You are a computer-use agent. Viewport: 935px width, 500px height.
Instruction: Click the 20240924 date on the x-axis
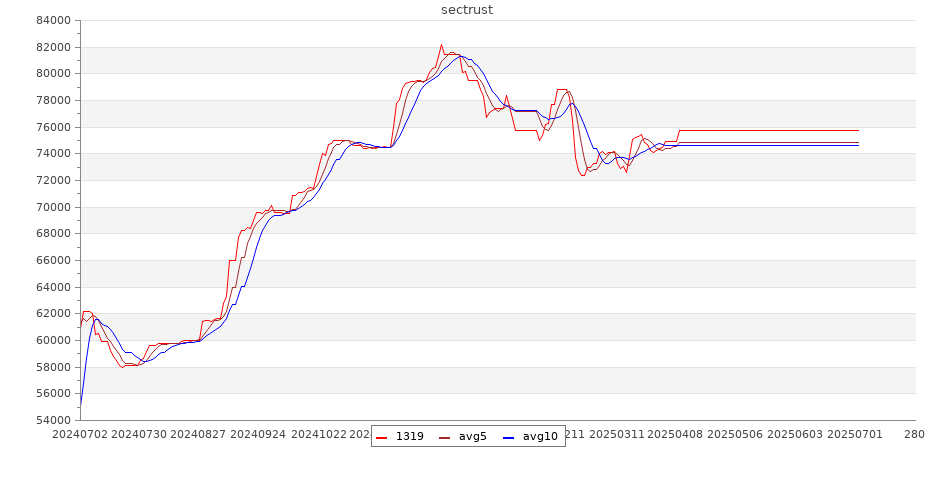(260, 435)
